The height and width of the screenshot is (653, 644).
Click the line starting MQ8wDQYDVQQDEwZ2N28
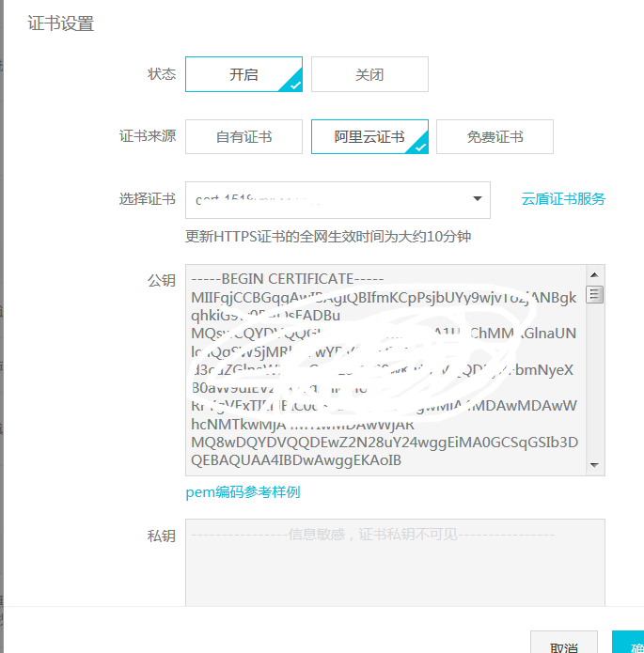tap(385, 443)
